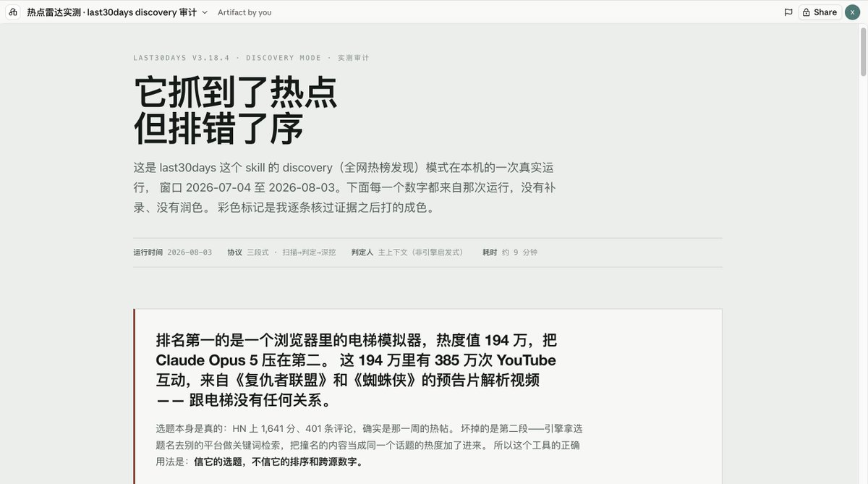Image resolution: width=868 pixels, height=484 pixels.
Task: Click the LAST30DAYS V3.18.4 header line
Action: [x=251, y=58]
